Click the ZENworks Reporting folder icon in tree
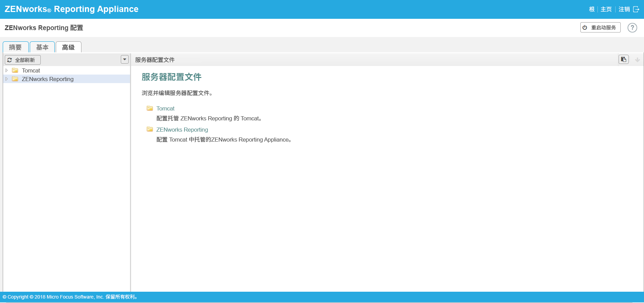The height and width of the screenshot is (303, 644). 15,79
